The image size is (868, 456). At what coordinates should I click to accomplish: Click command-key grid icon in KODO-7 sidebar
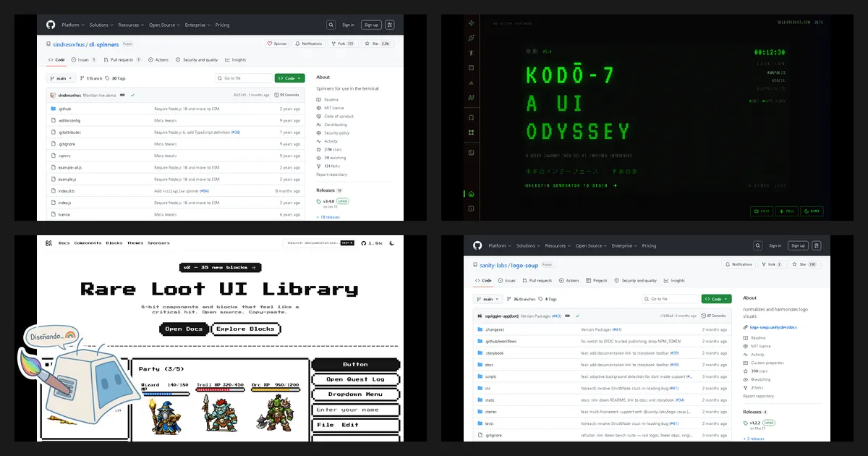(x=471, y=132)
